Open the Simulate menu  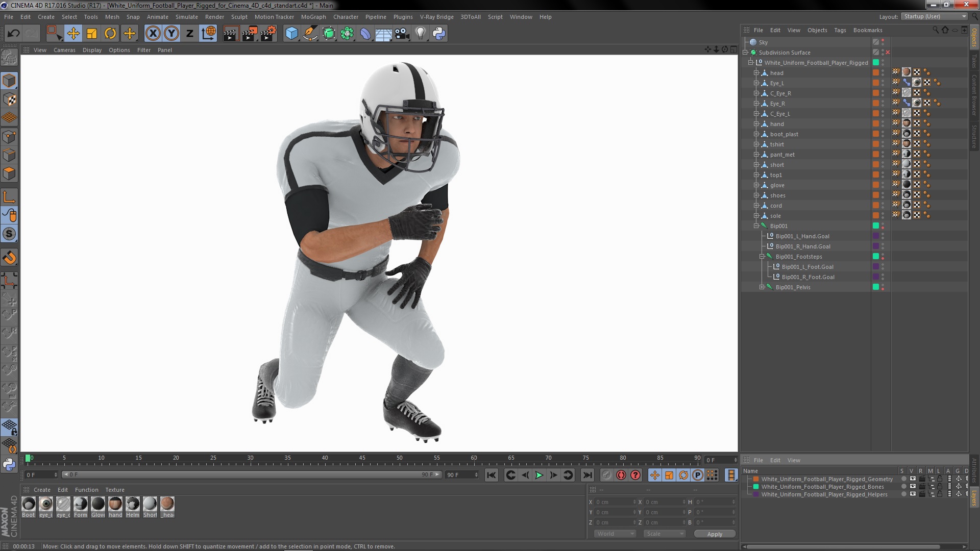186,17
